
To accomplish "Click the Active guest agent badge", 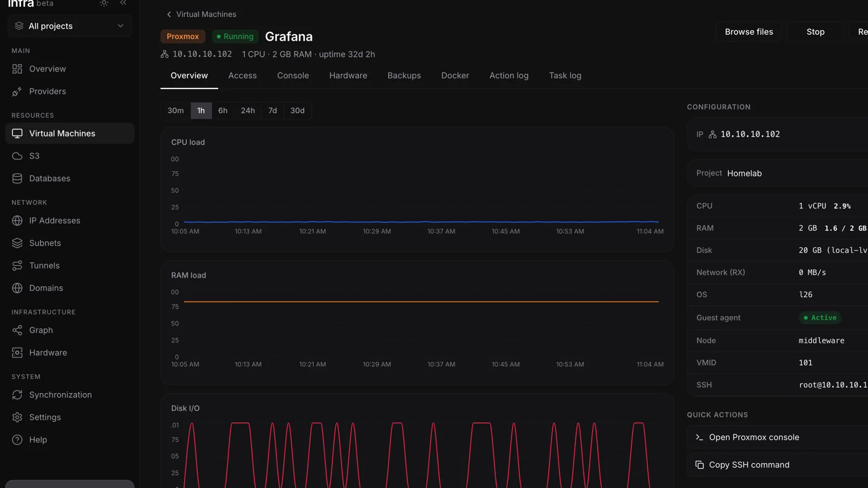I will tap(820, 318).
